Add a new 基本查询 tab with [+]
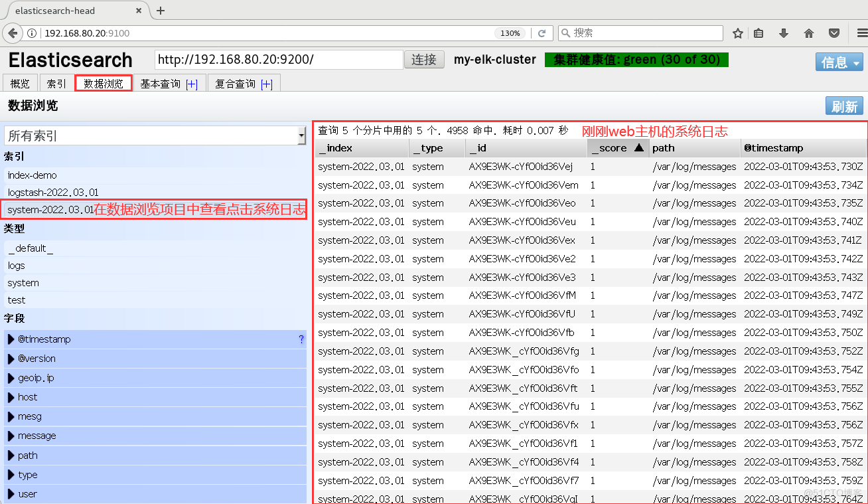This screenshot has width=868, height=504. tap(192, 84)
